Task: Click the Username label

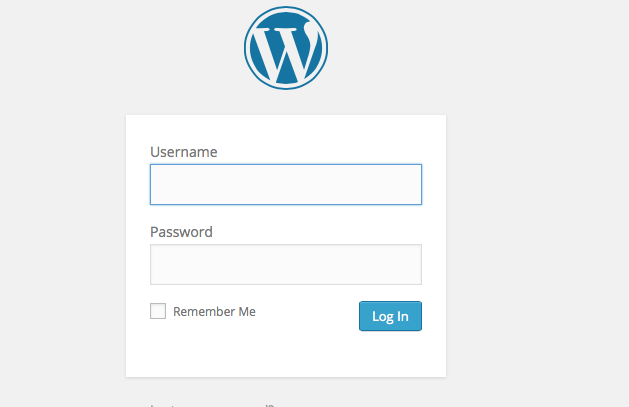Action: pos(184,152)
